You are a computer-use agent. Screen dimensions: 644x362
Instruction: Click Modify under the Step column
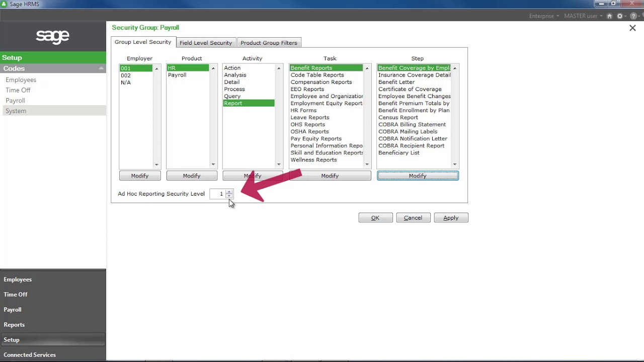(418, 175)
